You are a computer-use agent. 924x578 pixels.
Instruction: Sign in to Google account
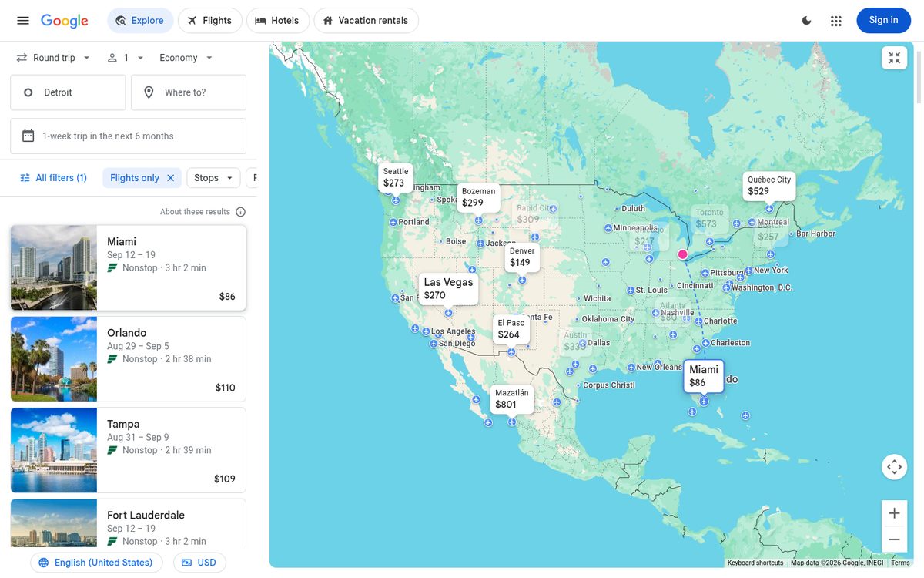tap(883, 21)
